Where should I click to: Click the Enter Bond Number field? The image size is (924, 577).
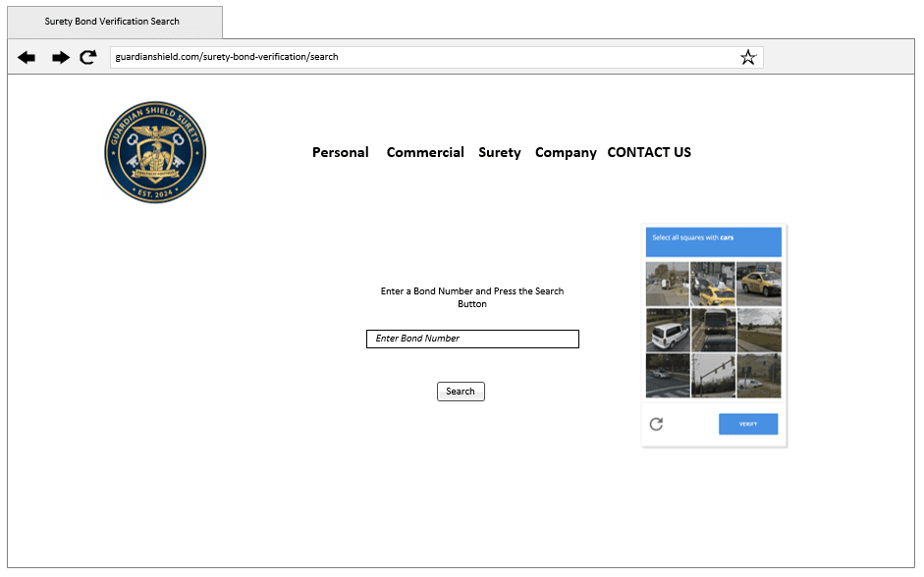click(x=472, y=339)
